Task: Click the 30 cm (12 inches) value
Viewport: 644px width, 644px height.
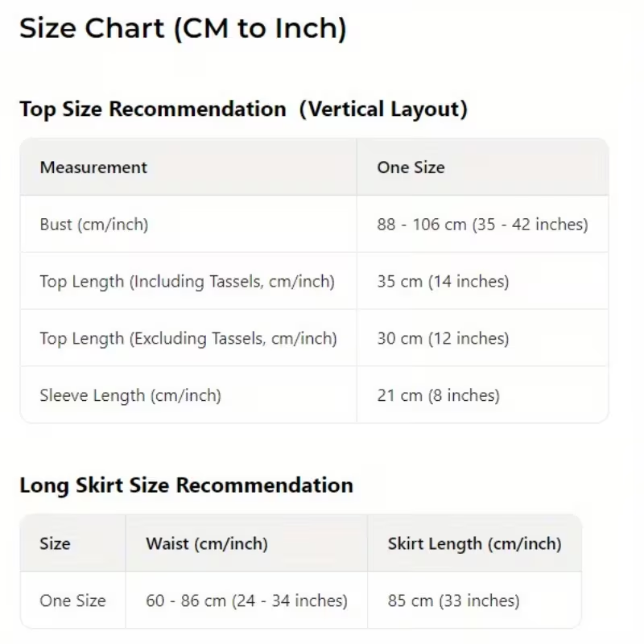Action: (443, 339)
